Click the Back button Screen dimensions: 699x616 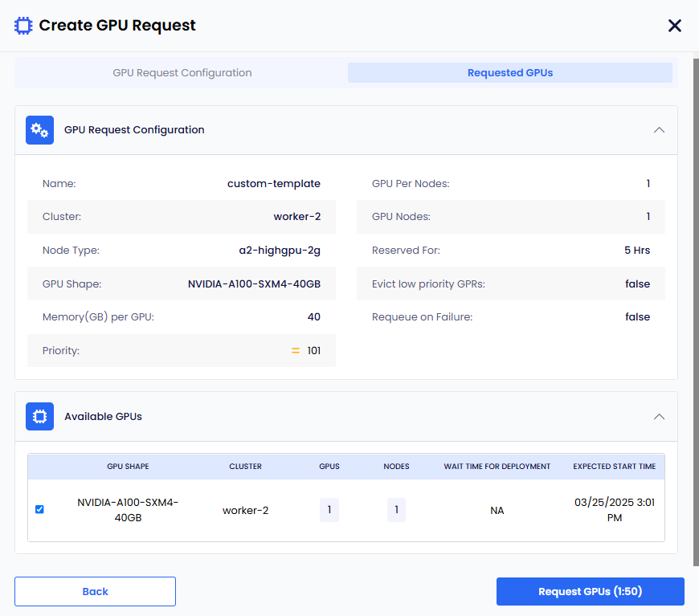95,591
